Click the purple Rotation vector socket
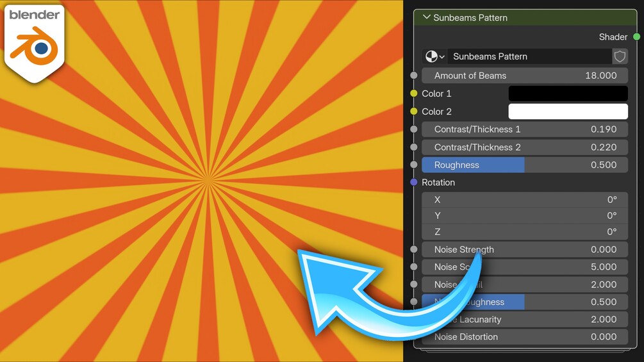Viewport: 644px width, 362px height. (x=414, y=182)
